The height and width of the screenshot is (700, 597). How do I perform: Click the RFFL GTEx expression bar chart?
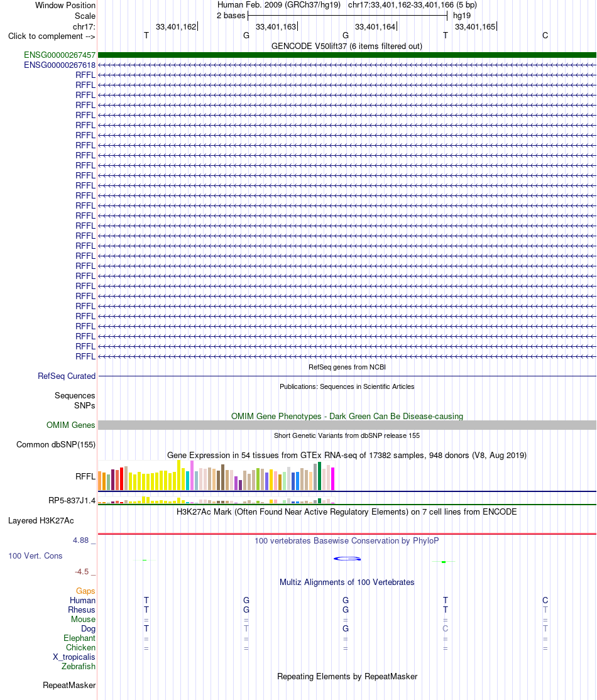216,476
